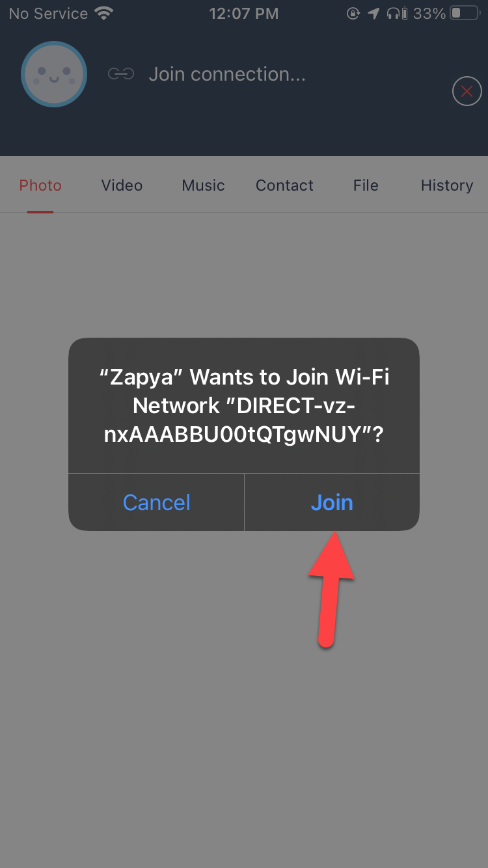488x868 pixels.
Task: Join the DIRECT-vz Wi-Fi network
Action: click(332, 502)
